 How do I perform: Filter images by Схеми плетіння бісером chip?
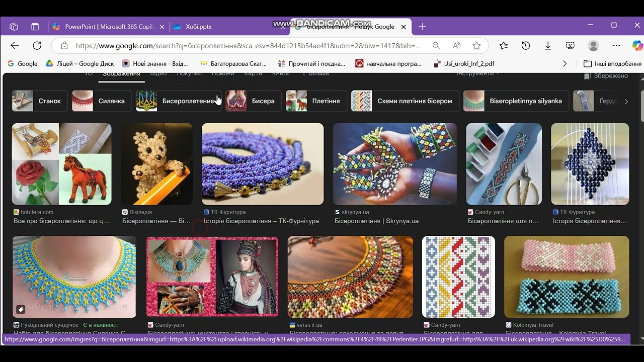coord(405,101)
